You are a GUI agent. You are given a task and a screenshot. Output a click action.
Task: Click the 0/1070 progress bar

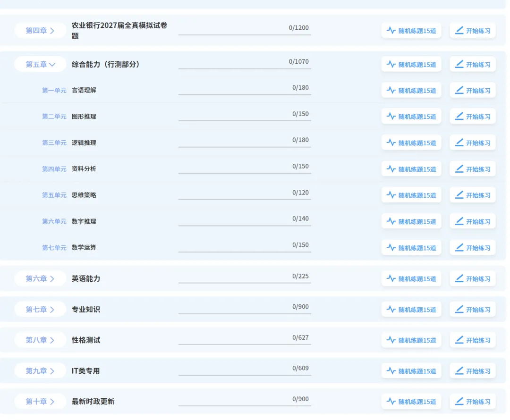pyautogui.click(x=245, y=68)
